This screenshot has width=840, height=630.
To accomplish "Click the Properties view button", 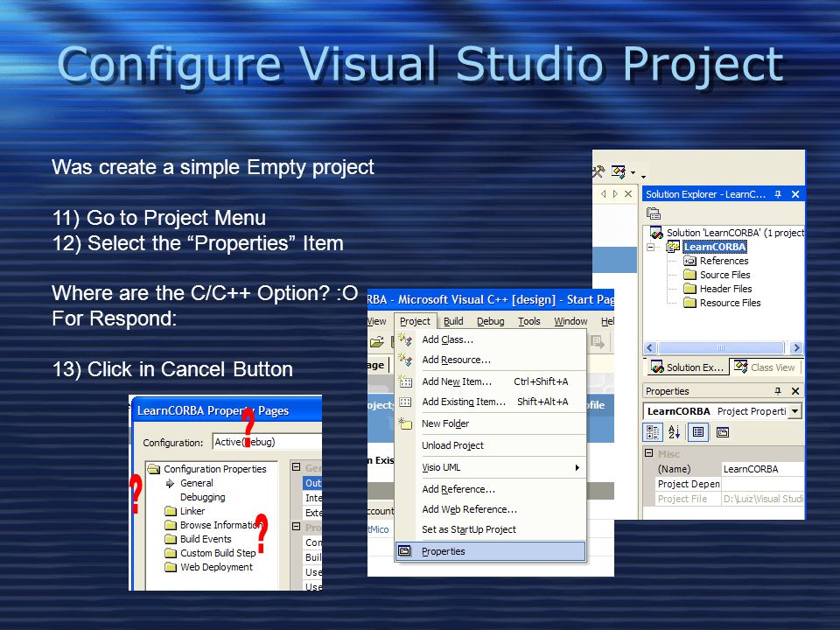I will point(698,432).
